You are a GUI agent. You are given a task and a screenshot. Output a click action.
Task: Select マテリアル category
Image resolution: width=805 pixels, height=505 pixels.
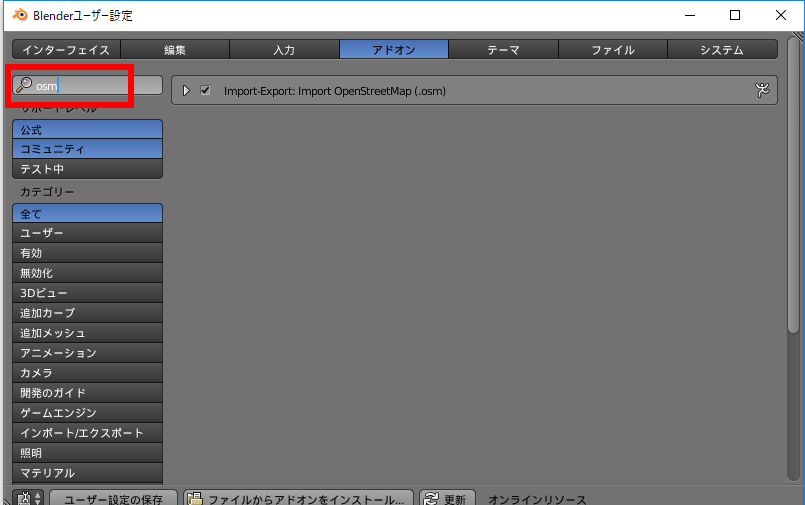tap(87, 473)
